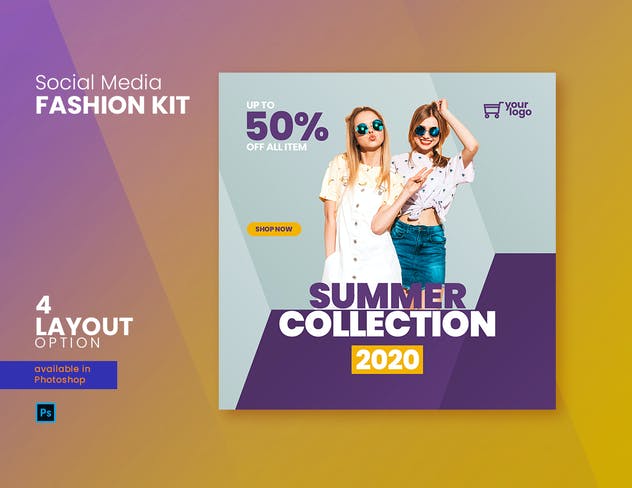Screen dimensions: 632x488
Task: Click the shopping cart logo icon
Action: pyautogui.click(x=493, y=110)
